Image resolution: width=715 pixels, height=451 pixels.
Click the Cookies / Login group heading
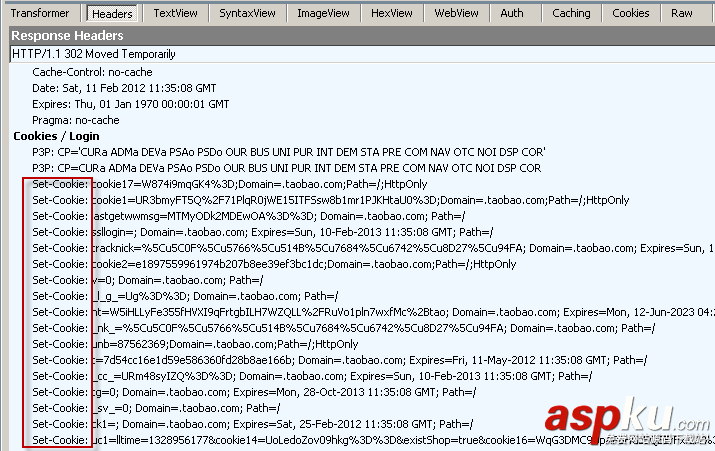(x=56, y=136)
